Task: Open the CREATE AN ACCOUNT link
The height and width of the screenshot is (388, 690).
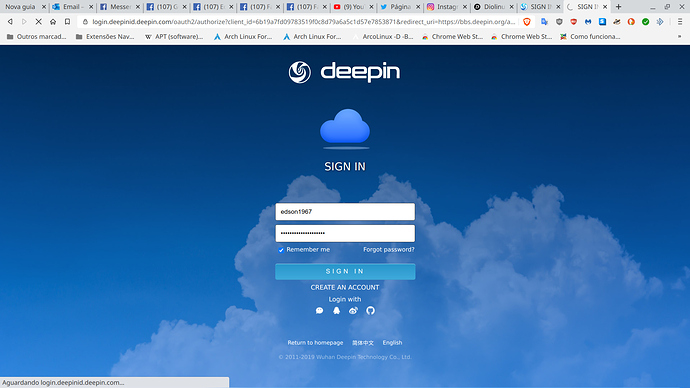Action: click(345, 287)
